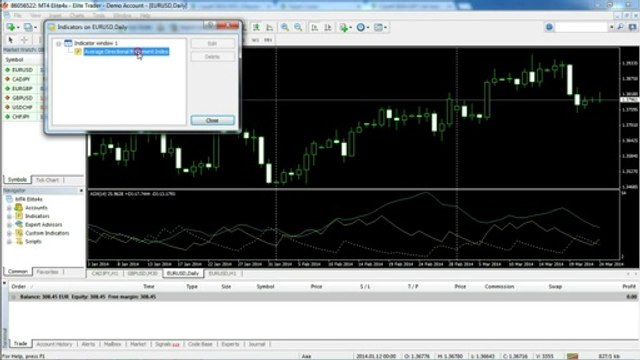Click the Edit button in Indicators dialog
The image size is (640, 360).
click(x=212, y=43)
